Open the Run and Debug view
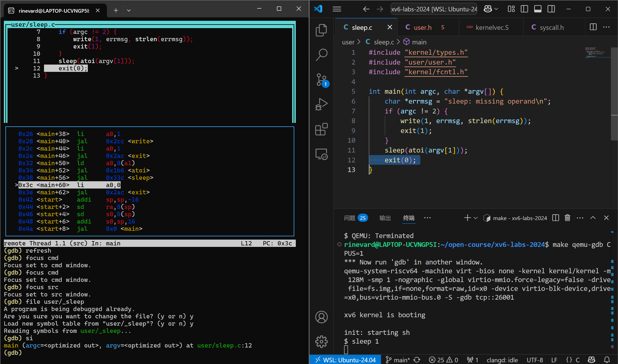 pos(321,104)
